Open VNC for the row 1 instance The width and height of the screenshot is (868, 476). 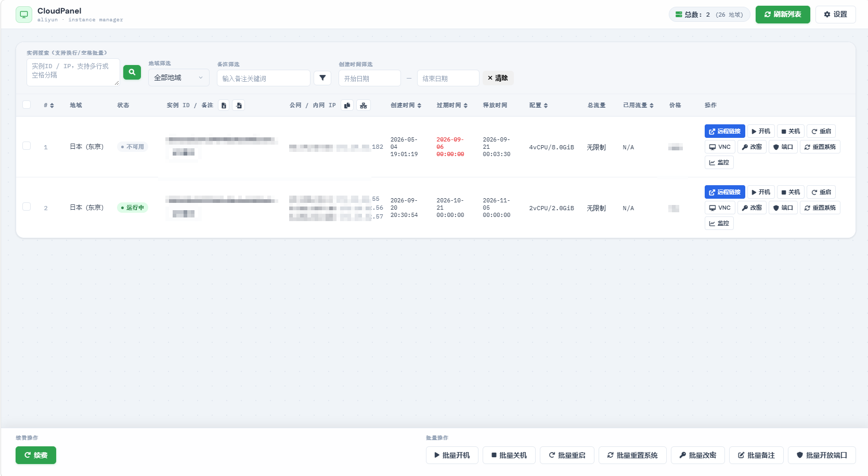point(720,147)
